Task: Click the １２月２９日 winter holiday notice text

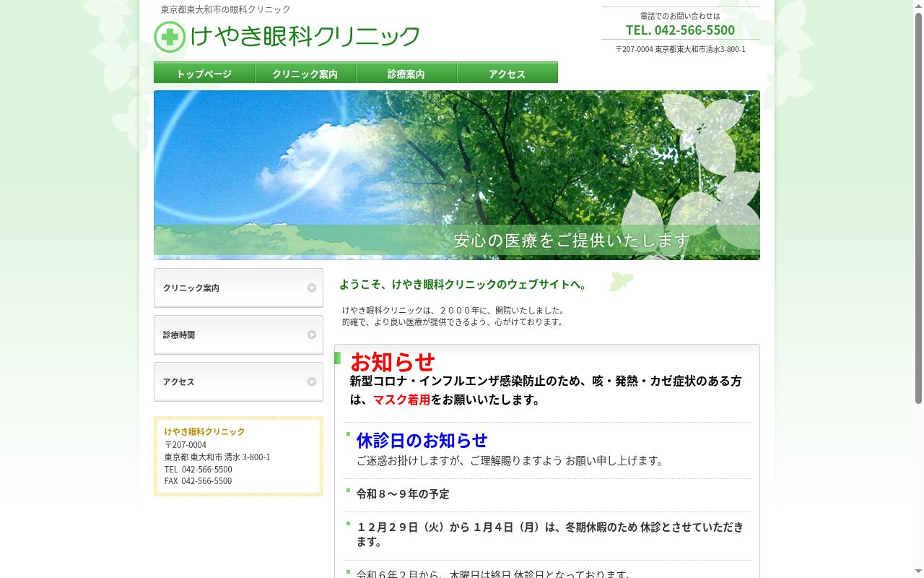Action: click(x=549, y=535)
